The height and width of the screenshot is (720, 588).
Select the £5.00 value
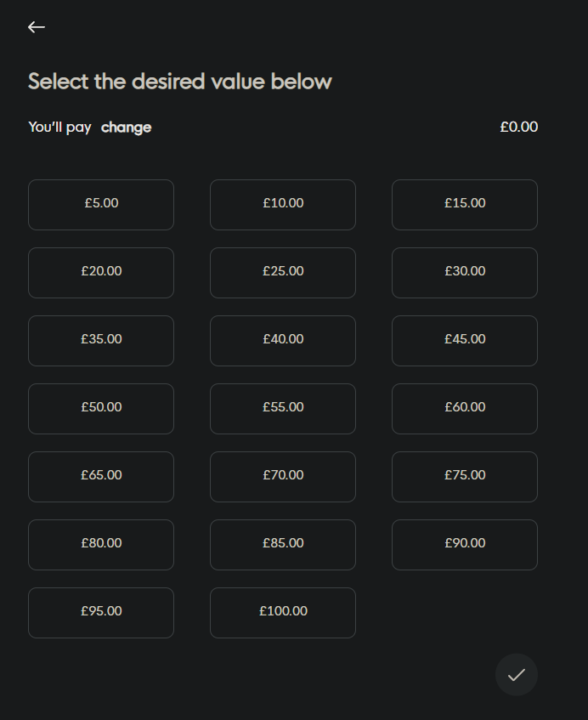click(x=101, y=204)
